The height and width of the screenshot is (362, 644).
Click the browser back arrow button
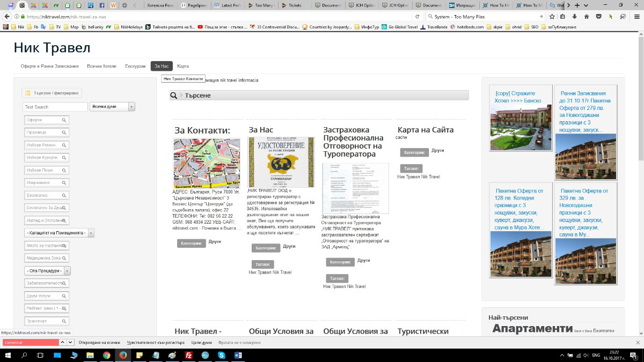click(x=8, y=17)
